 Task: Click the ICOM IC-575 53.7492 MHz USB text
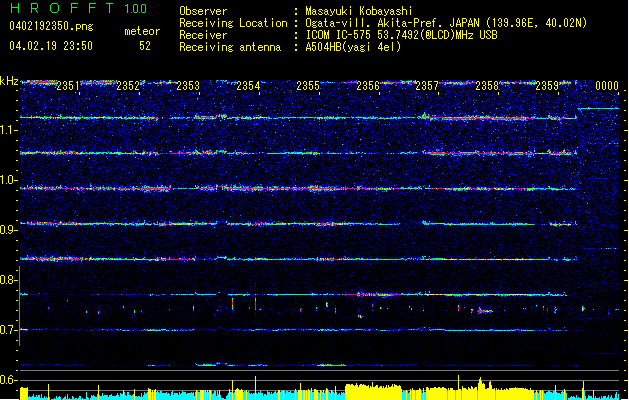click(x=401, y=35)
